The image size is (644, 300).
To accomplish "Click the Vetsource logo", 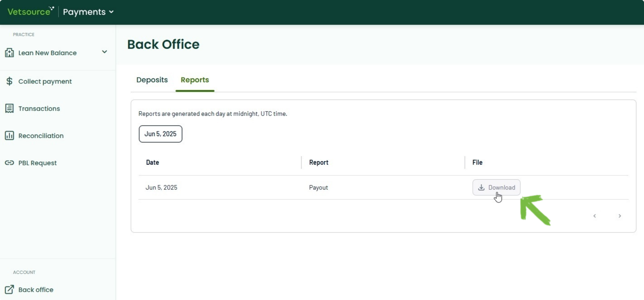I will [31, 12].
